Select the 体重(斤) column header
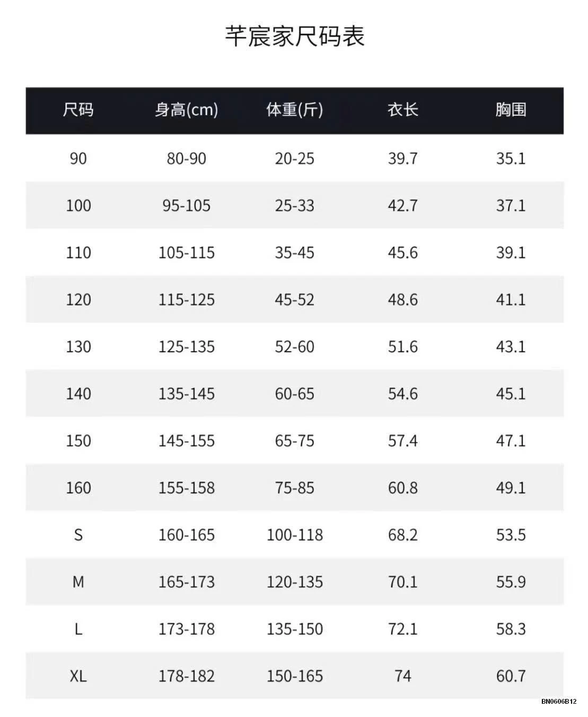 click(294, 110)
